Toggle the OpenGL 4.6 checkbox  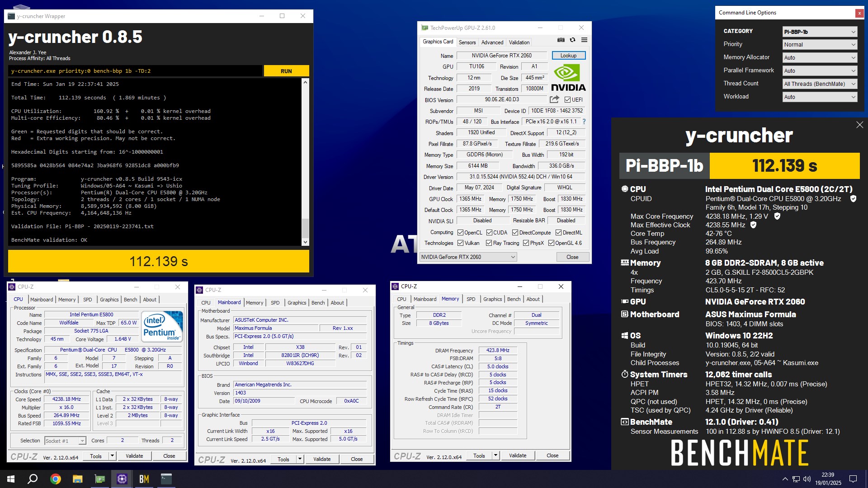[x=551, y=243]
